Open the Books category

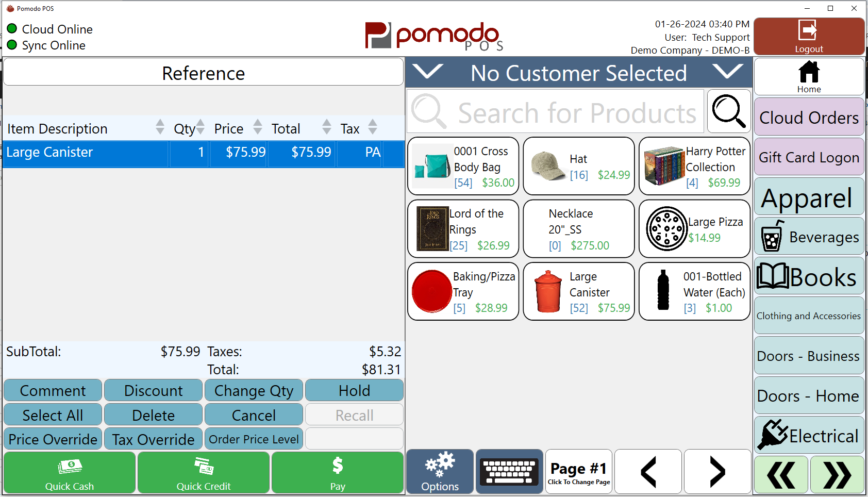[x=808, y=277]
